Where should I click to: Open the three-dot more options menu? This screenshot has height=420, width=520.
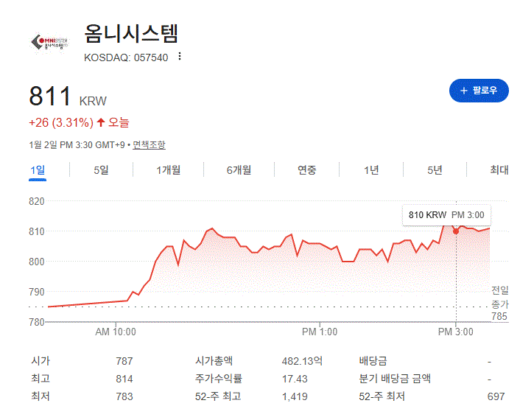(x=180, y=57)
